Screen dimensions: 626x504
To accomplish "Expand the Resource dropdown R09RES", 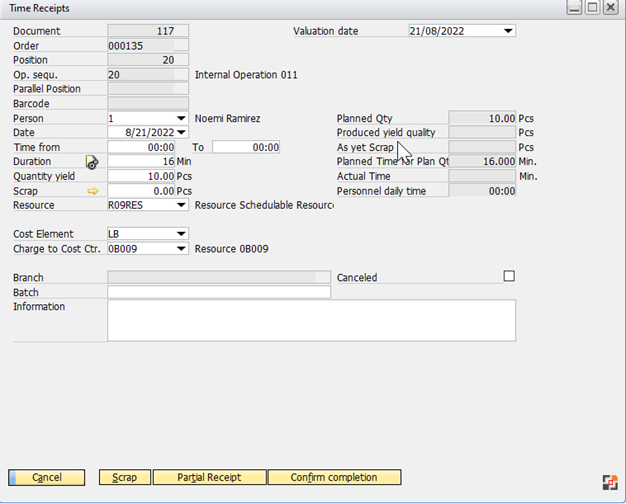I will pos(181,205).
